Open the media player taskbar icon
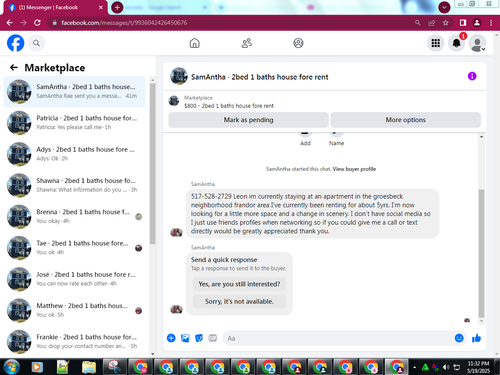 click(37, 367)
